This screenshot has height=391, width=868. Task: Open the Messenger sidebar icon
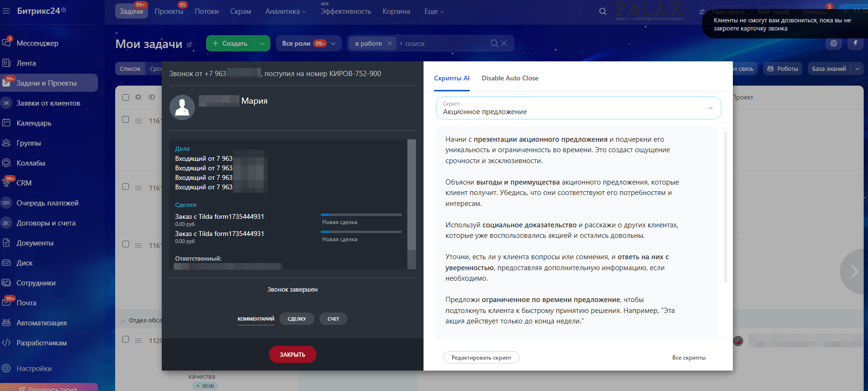(x=7, y=43)
